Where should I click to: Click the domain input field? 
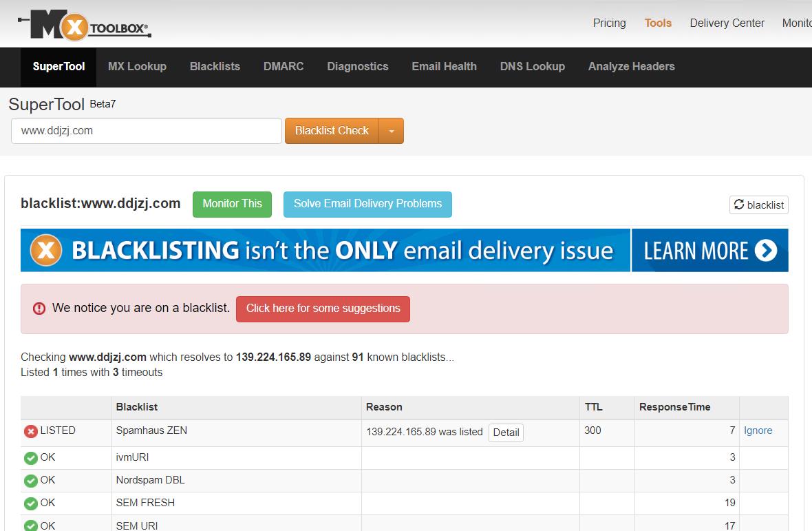(147, 131)
